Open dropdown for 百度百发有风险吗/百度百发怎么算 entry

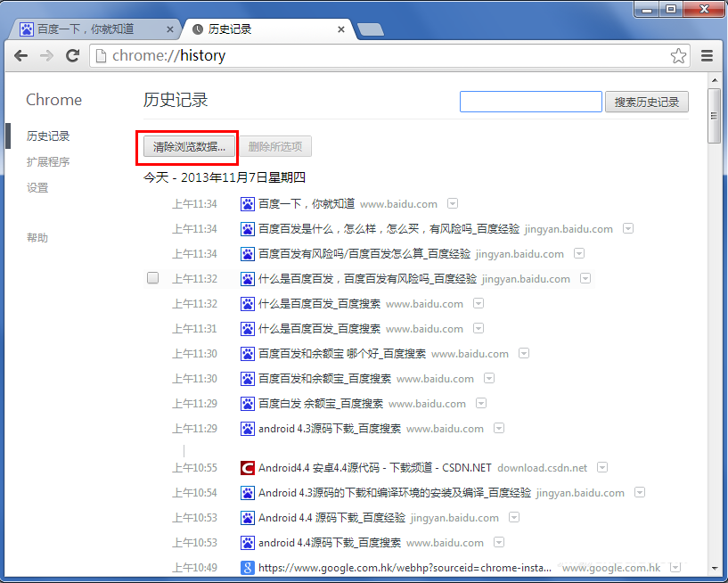(x=579, y=254)
